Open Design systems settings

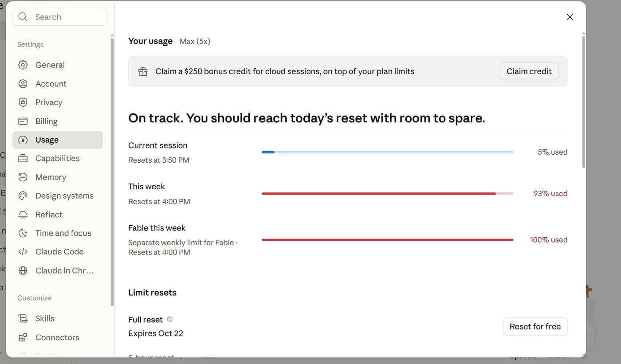58,196
